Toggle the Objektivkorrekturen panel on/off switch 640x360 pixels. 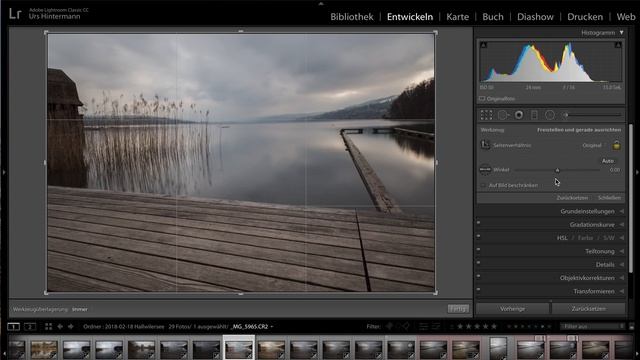pyautogui.click(x=478, y=276)
